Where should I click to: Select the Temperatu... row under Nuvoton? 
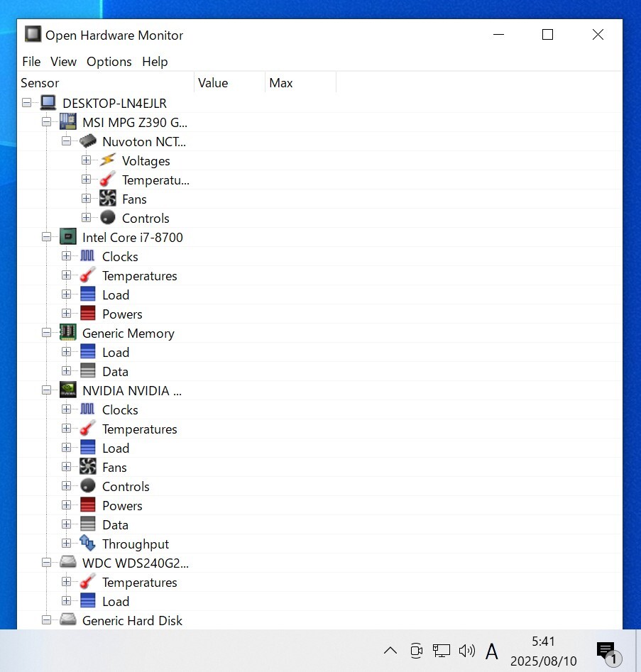coord(319,180)
